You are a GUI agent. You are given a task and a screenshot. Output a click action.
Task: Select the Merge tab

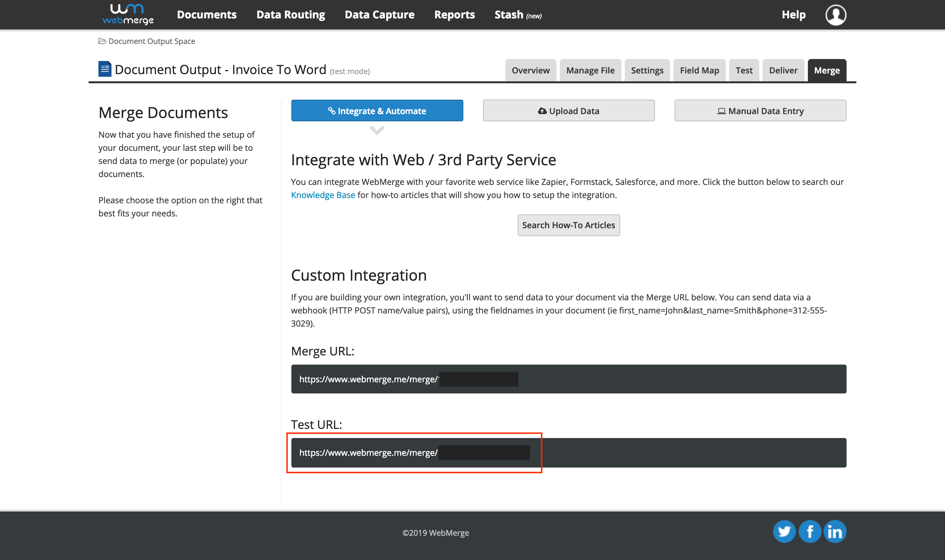[x=827, y=70]
